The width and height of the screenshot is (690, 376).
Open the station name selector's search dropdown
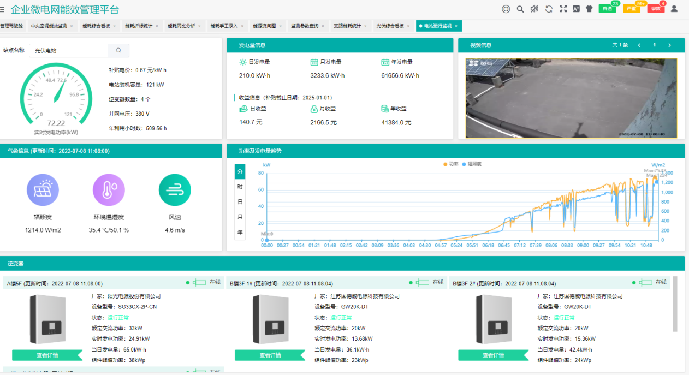[x=118, y=51]
